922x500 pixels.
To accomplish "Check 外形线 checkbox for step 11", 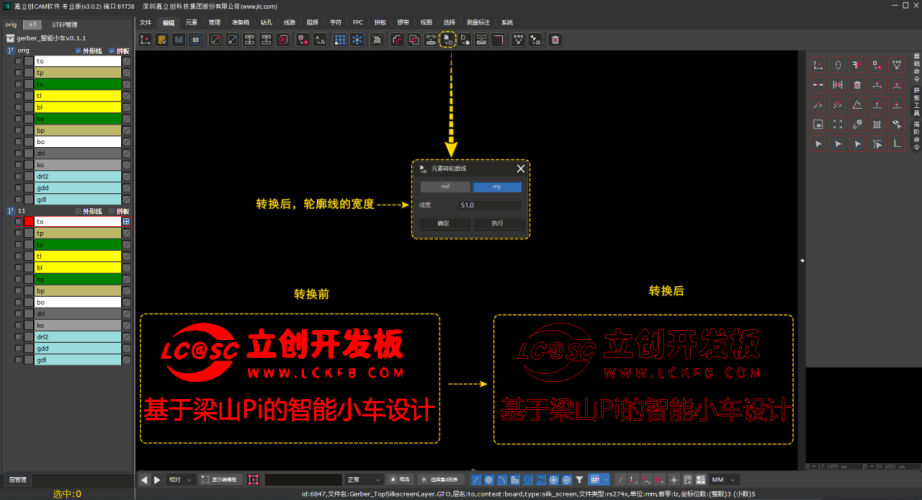I will coord(78,211).
